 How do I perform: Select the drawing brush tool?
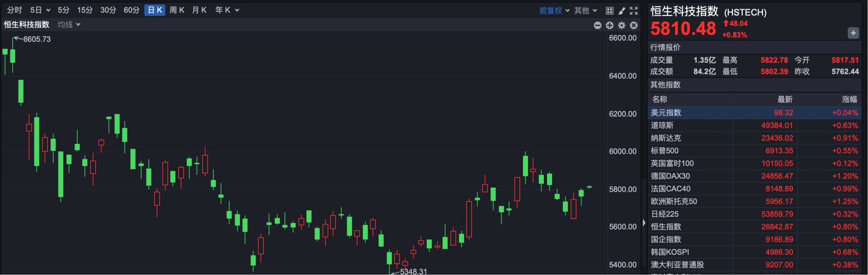(622, 10)
